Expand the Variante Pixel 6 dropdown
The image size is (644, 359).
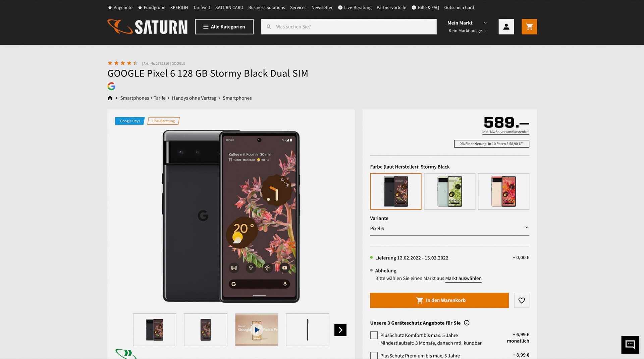tap(449, 228)
